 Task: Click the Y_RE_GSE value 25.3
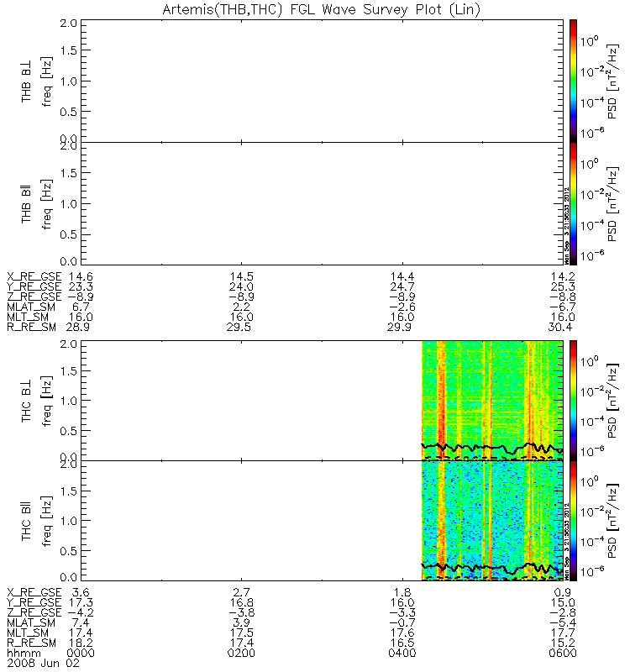point(563,286)
